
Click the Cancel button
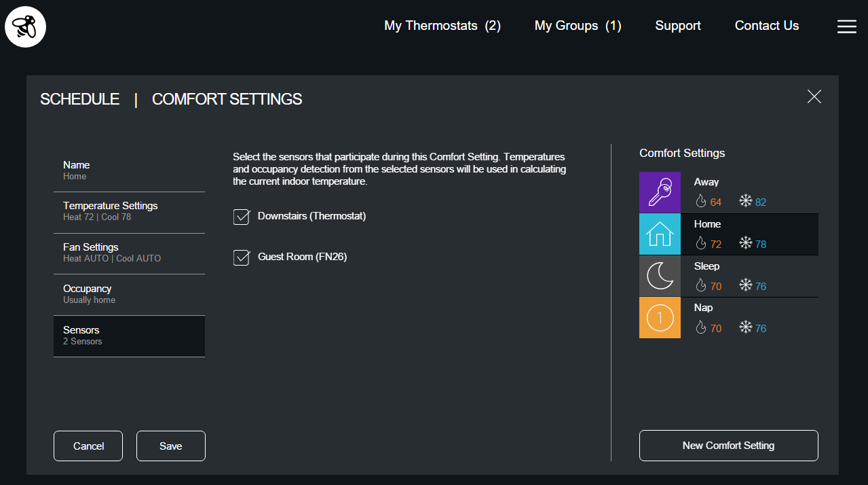(x=88, y=446)
